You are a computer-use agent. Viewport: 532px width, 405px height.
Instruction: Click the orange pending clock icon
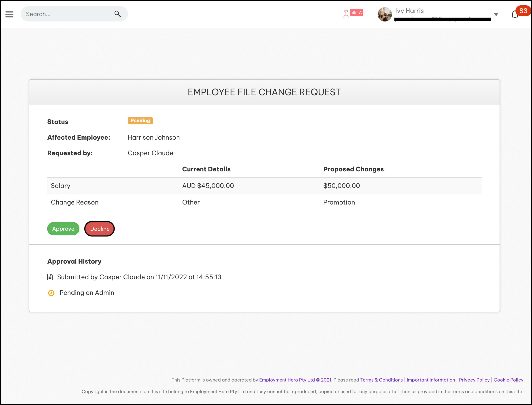point(51,293)
